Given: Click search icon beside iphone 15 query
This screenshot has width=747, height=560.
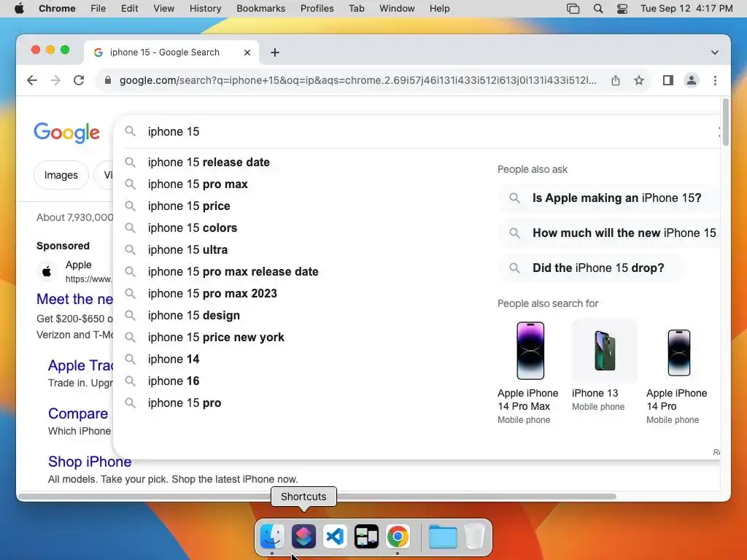Looking at the screenshot, I should (130, 131).
